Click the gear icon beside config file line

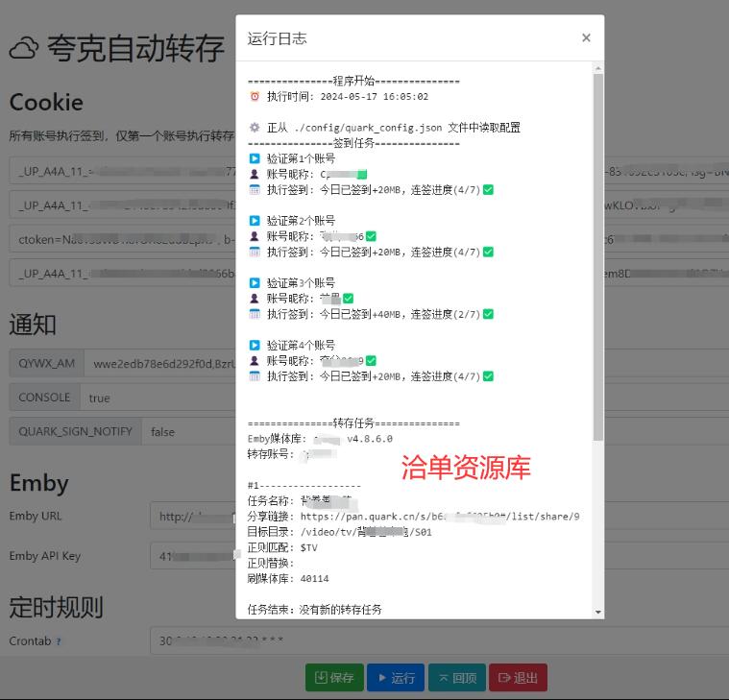(x=255, y=127)
